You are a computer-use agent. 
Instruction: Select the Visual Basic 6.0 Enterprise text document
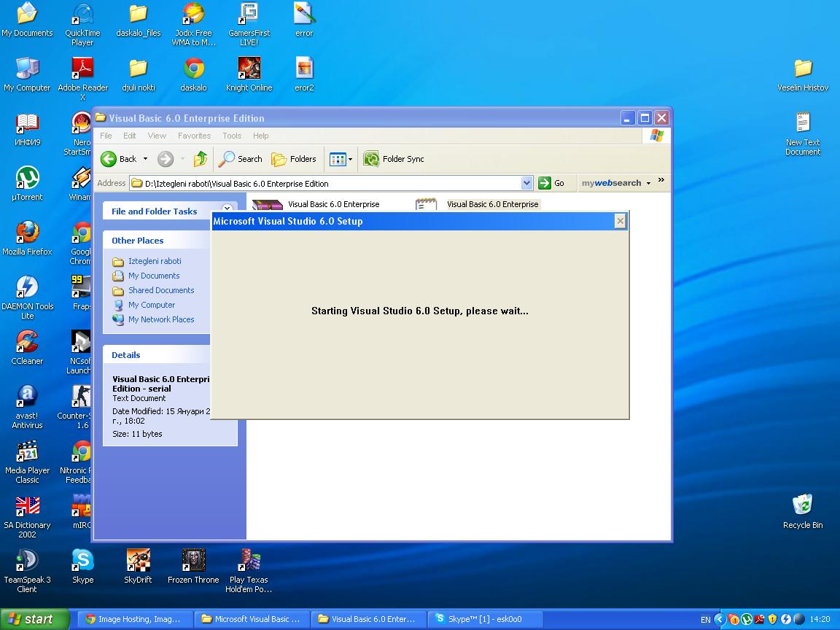478,204
